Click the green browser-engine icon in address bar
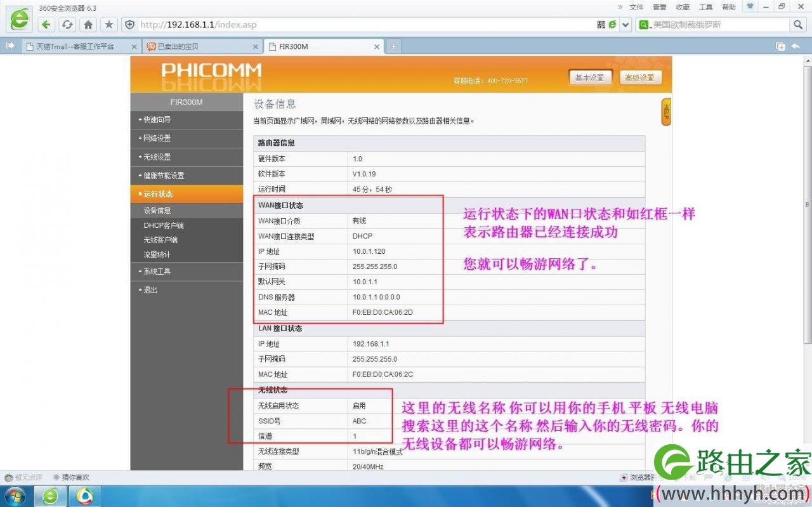This screenshot has width=812, height=507. [612, 25]
